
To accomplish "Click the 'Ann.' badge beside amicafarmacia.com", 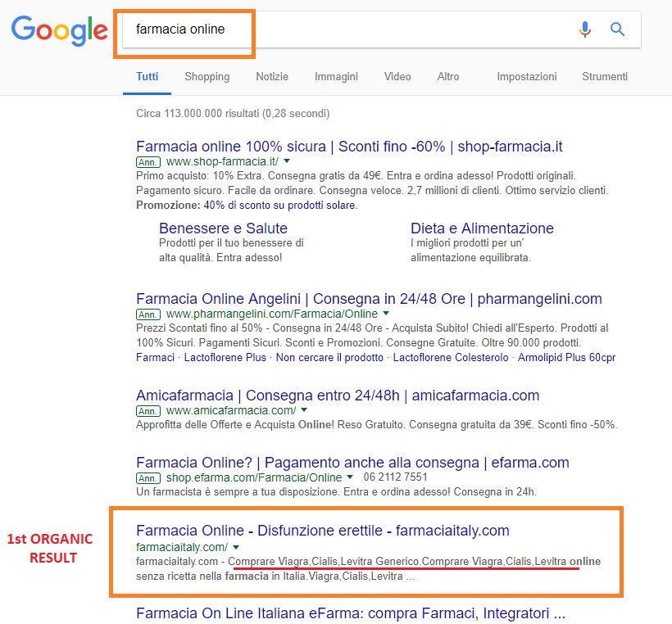I will pos(148,411).
